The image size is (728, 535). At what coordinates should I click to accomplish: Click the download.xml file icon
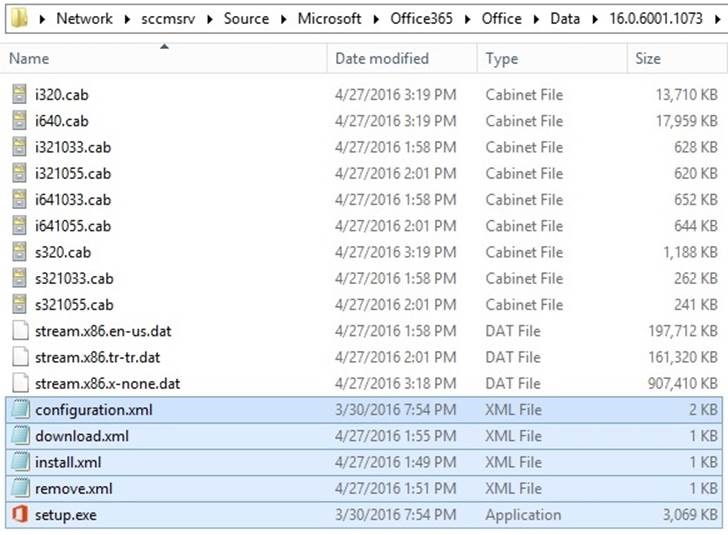click(20, 436)
